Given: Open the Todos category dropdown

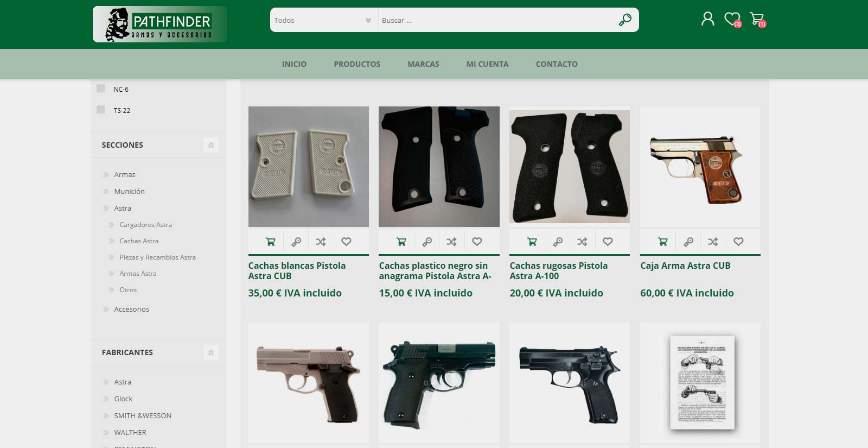Looking at the screenshot, I should coord(324,20).
